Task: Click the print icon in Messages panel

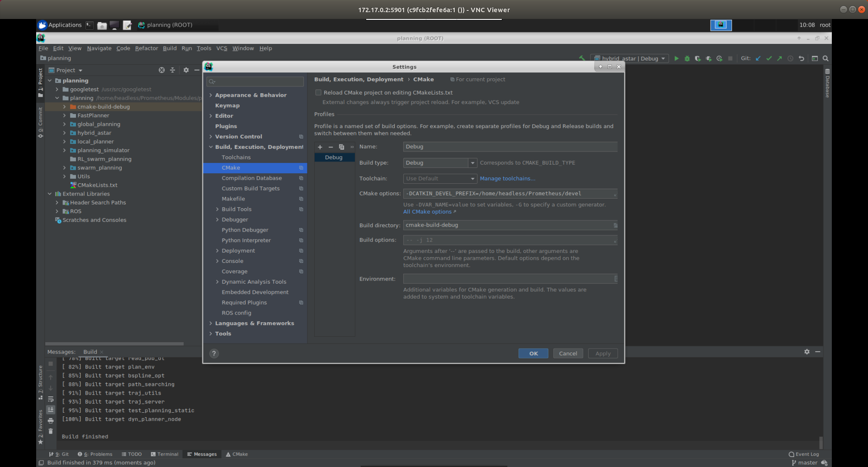Action: click(x=51, y=420)
